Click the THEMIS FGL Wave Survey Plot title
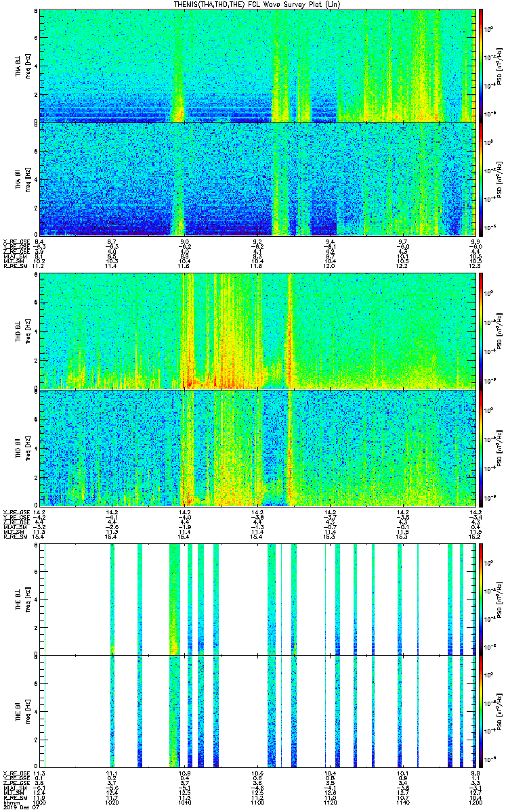The image size is (508, 812). click(258, 4)
